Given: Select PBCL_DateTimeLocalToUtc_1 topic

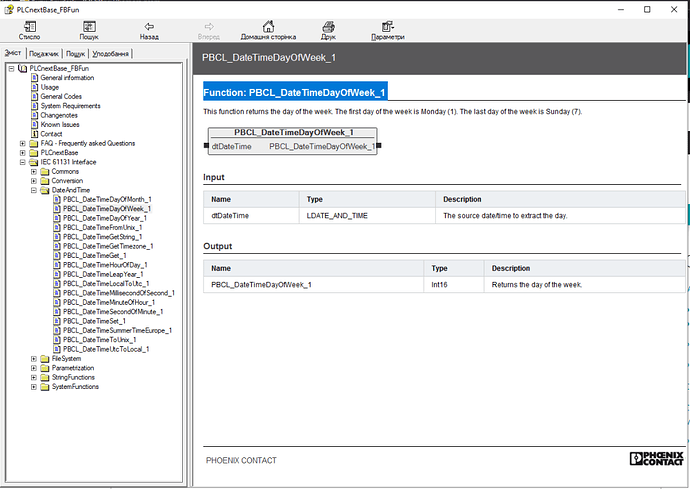Looking at the screenshot, I should pos(106,283).
